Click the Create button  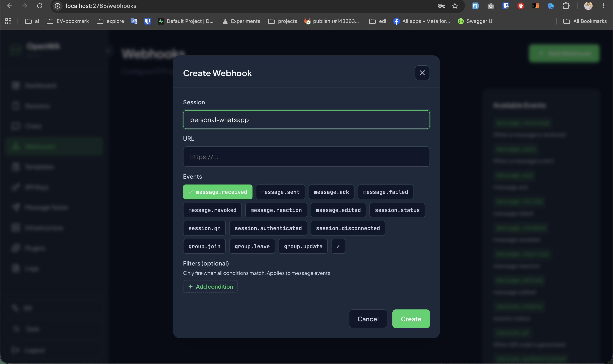[411, 319]
